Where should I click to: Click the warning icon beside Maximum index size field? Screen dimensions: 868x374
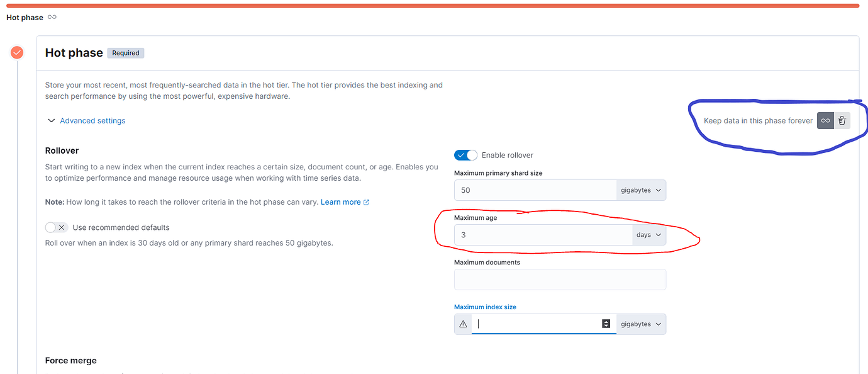(x=463, y=324)
